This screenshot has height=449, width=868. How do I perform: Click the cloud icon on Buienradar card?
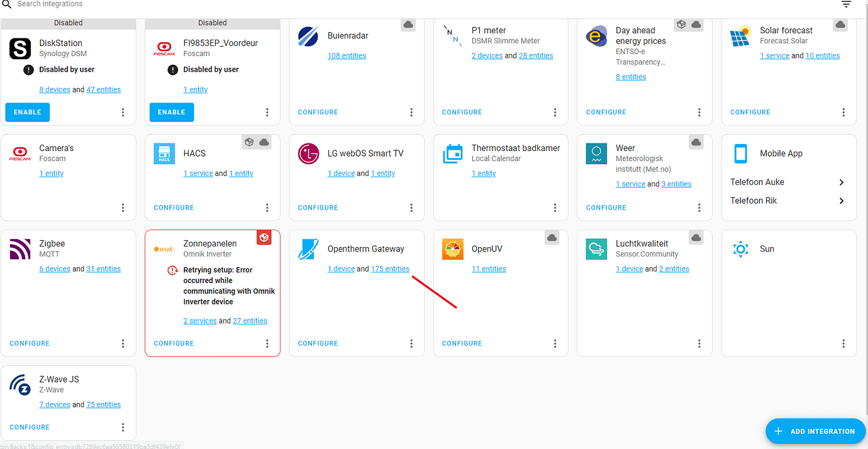[x=408, y=25]
